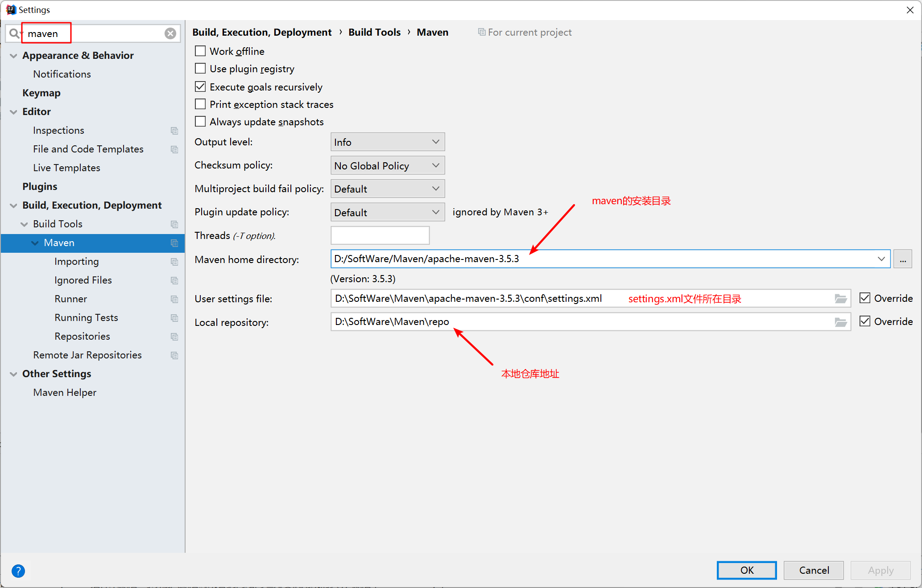Click the help question mark icon
This screenshot has width=922, height=588.
pyautogui.click(x=18, y=571)
